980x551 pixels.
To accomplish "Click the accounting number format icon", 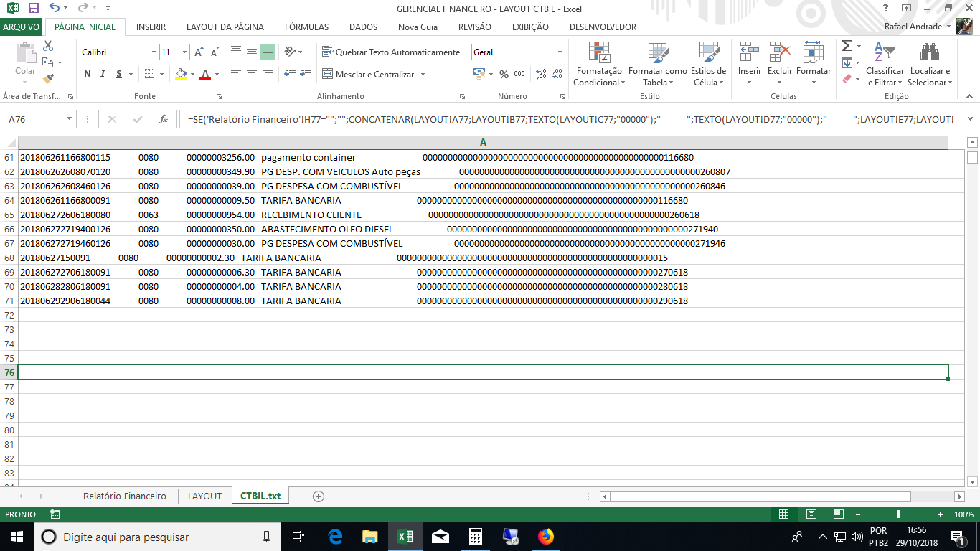I will 479,74.
